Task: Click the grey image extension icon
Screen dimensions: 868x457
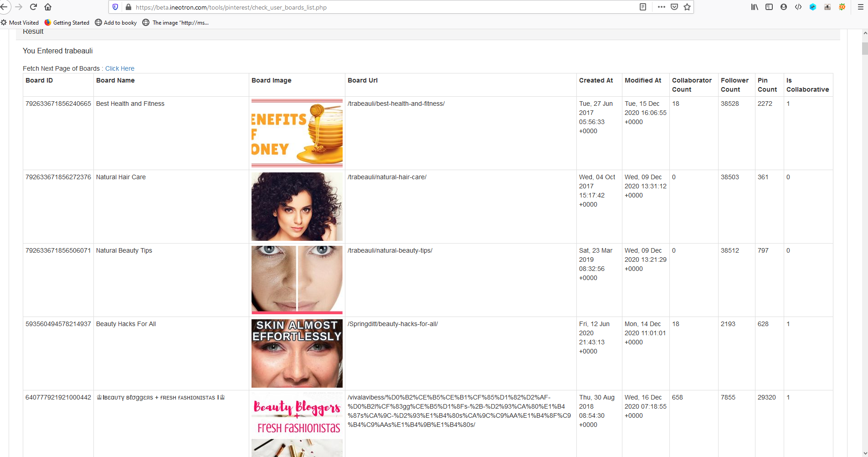Action: 827,7
